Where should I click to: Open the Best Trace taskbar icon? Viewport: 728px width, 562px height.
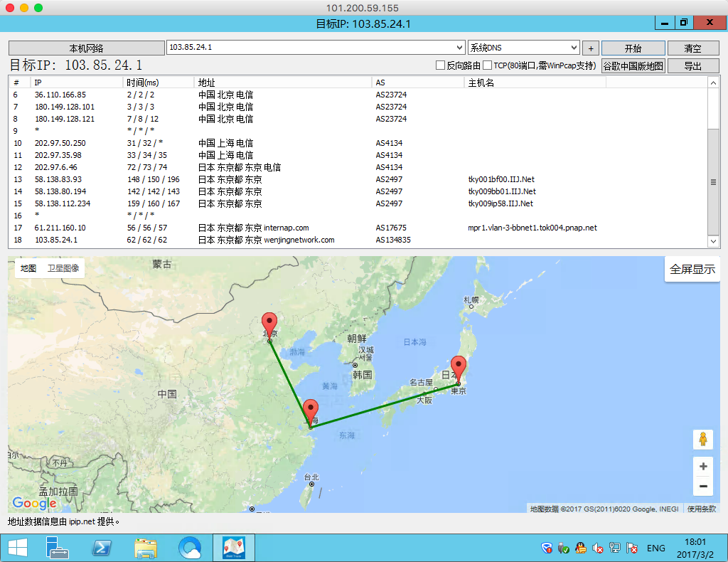pyautogui.click(x=234, y=548)
